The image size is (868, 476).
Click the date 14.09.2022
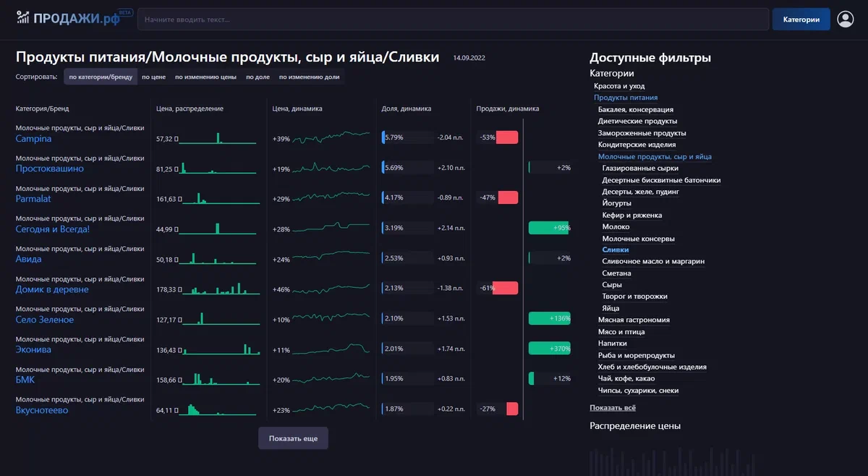coord(469,57)
